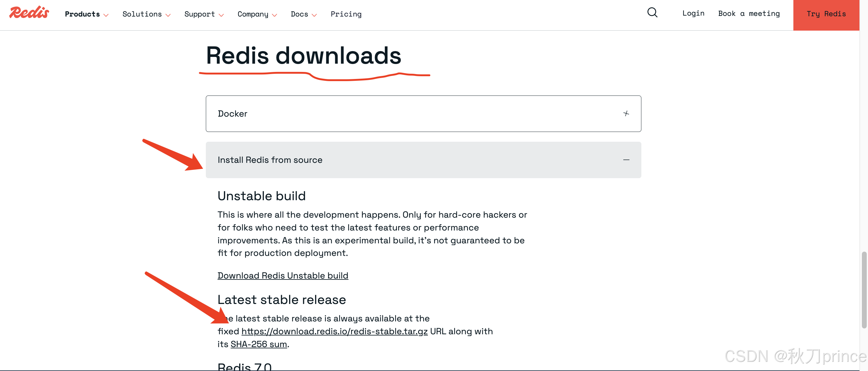Screen dimensions: 868x371
Task: Click the Latest stable release heading
Action: (282, 299)
